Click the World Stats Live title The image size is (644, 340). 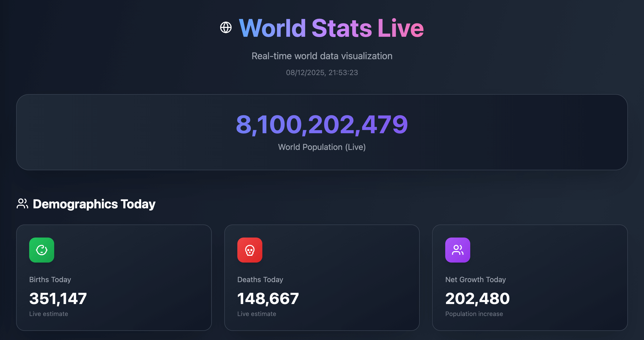coord(331,28)
